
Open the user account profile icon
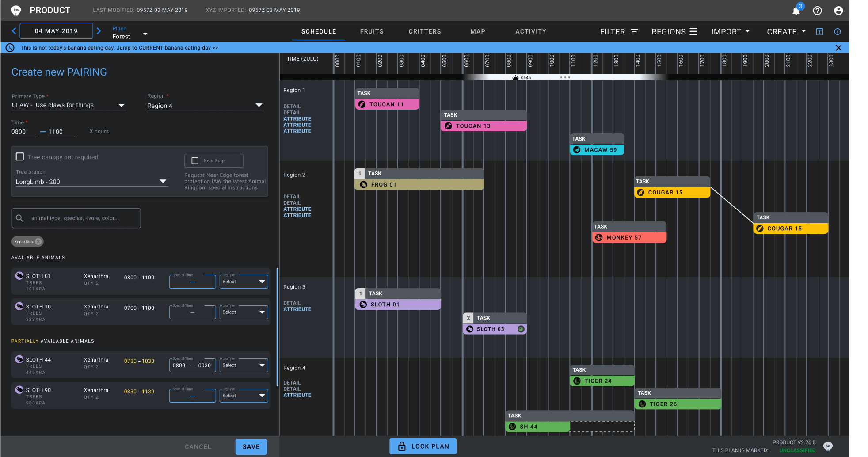[x=838, y=11]
